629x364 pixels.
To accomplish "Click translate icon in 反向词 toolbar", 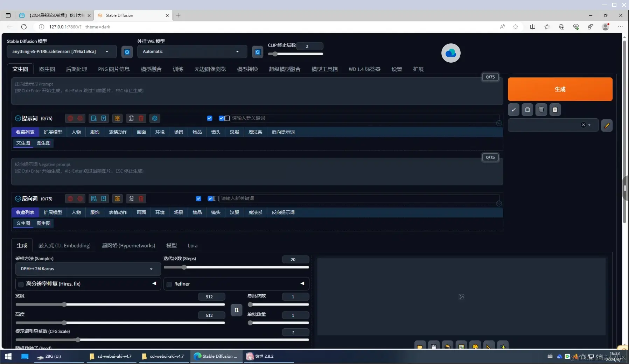I will (117, 199).
